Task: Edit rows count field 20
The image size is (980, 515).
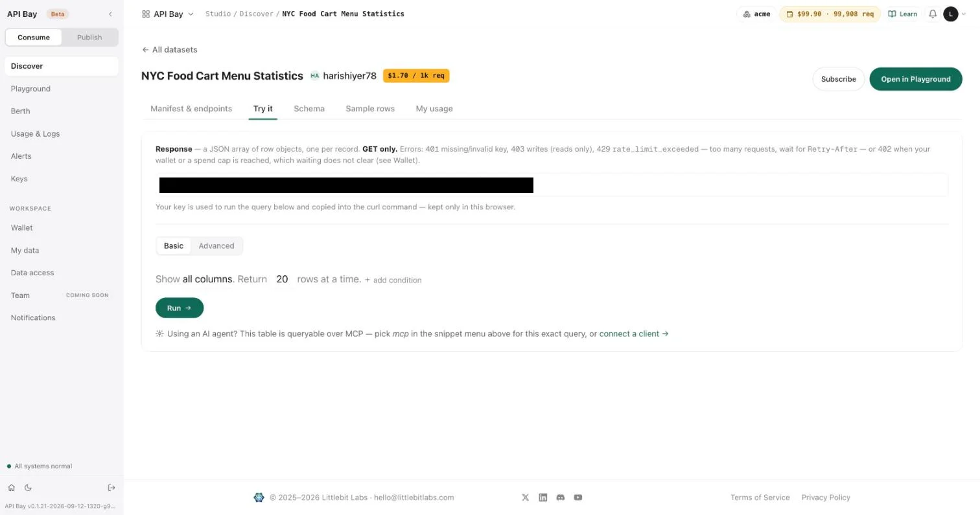Action: 282,279
